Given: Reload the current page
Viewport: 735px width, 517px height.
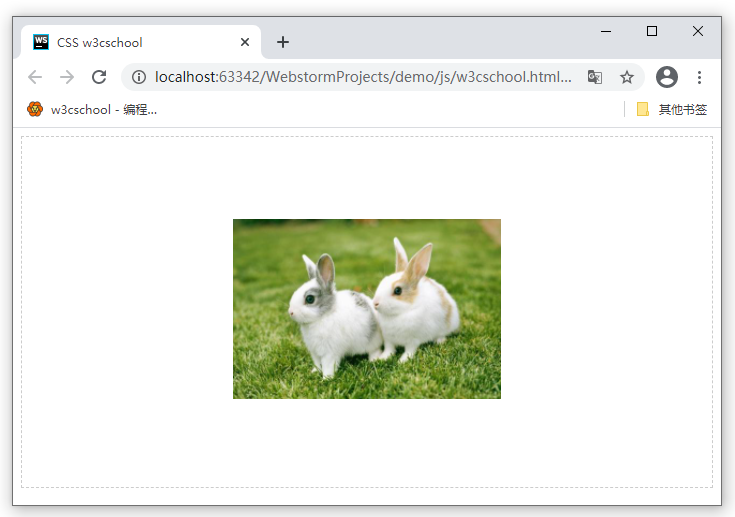Looking at the screenshot, I should pyautogui.click(x=99, y=77).
